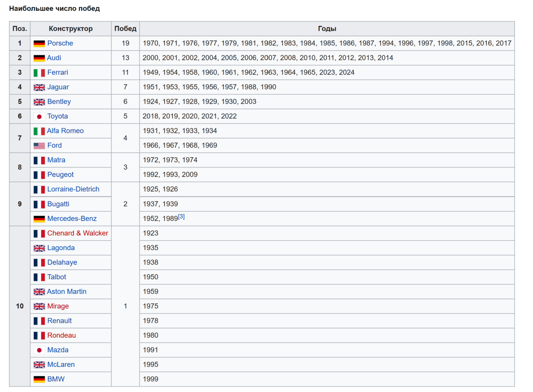This screenshot has width=533, height=392.
Task: Open the Aston Martin link
Action: (67, 291)
